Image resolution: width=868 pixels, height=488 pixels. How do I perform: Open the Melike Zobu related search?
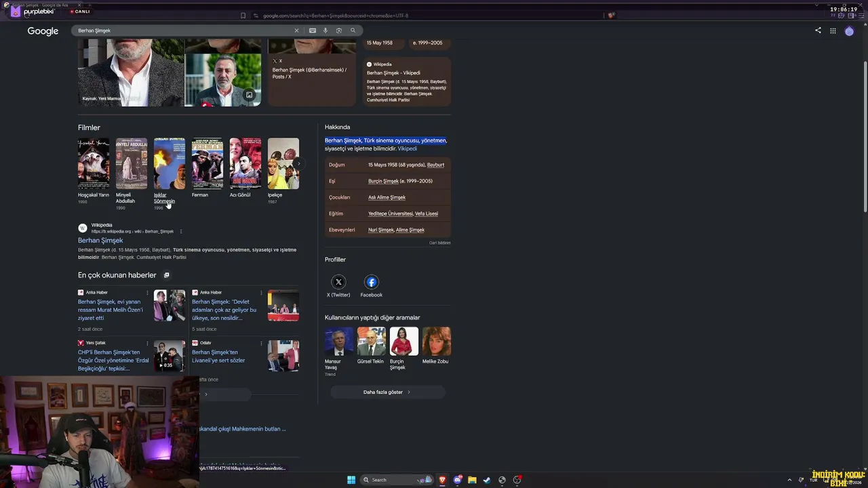click(437, 342)
